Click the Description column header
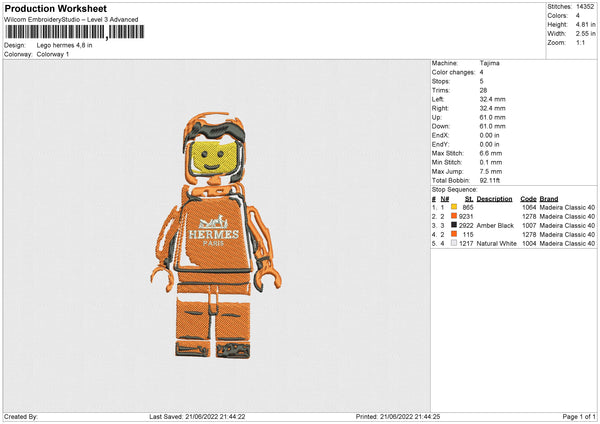 [494, 198]
